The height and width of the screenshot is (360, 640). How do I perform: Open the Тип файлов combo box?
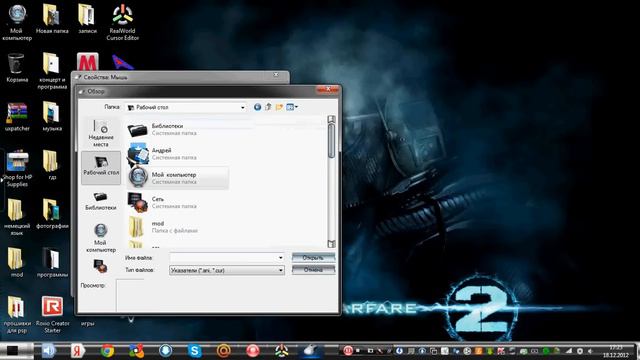tap(227, 270)
